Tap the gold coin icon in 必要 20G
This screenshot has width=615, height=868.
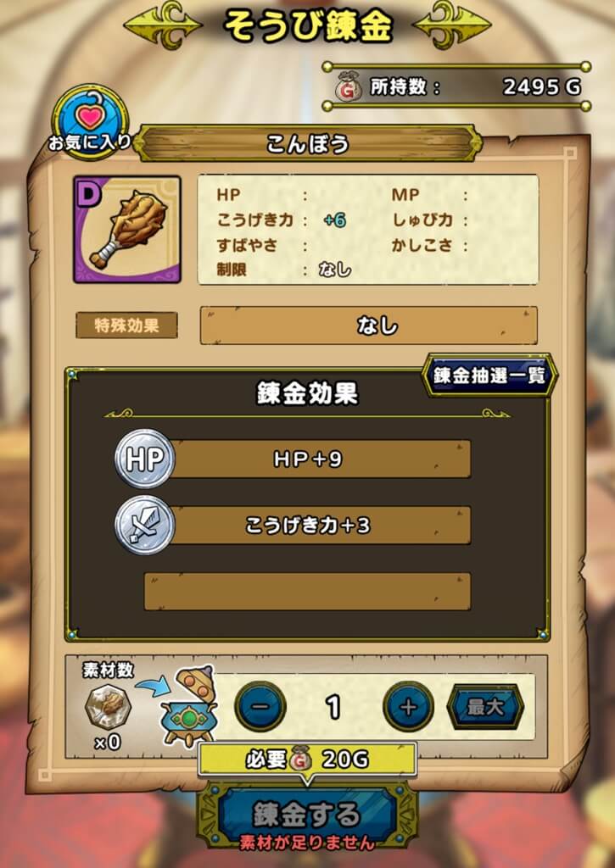coord(299,760)
